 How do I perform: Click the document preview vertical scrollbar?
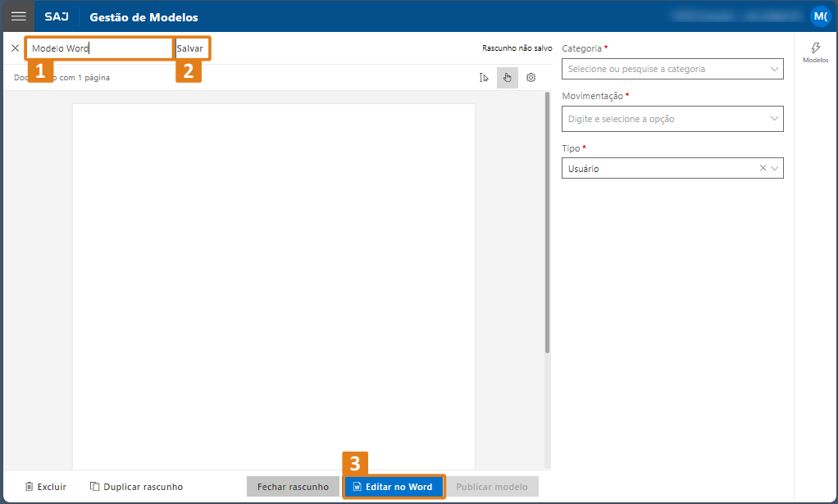tap(547, 221)
